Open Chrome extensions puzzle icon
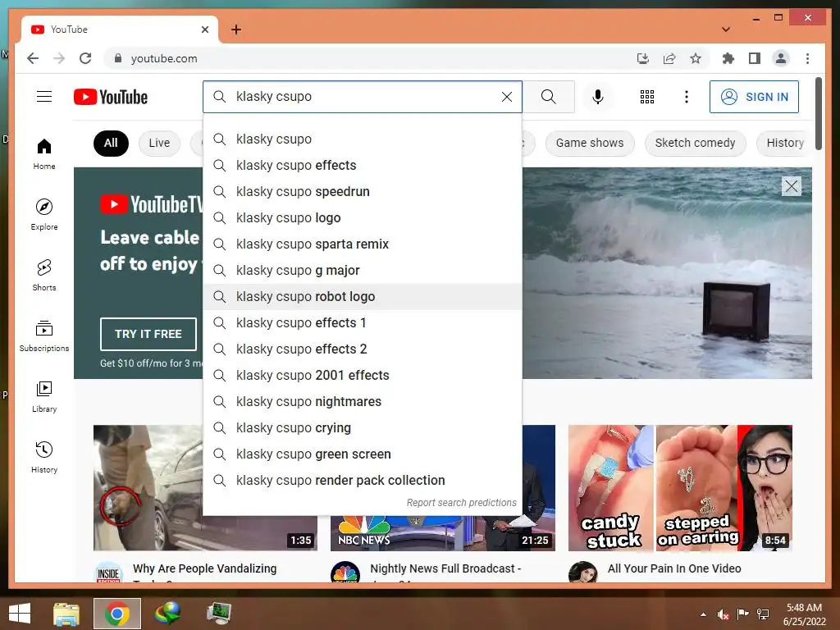The height and width of the screenshot is (630, 840). [728, 58]
